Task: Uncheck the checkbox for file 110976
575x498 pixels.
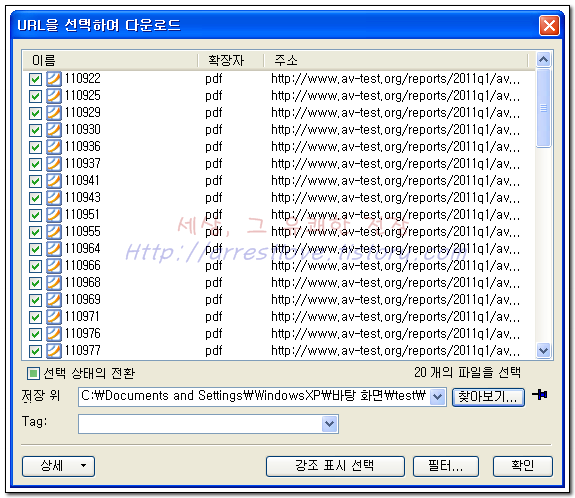Action: [x=35, y=334]
